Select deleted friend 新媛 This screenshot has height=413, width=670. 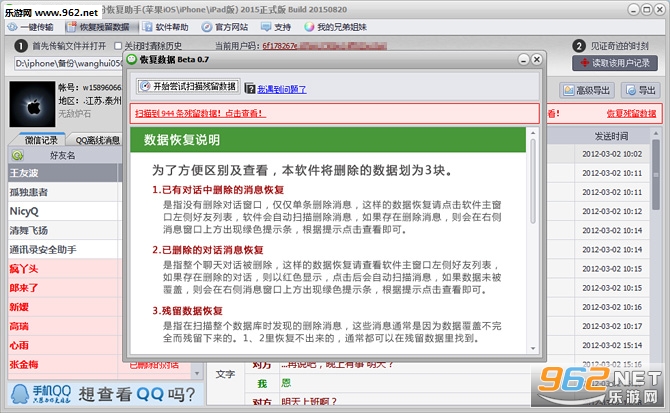62,307
